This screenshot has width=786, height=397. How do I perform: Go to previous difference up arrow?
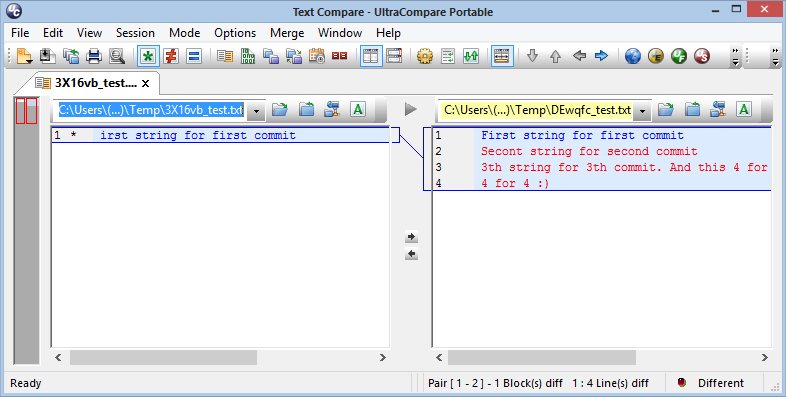(555, 56)
